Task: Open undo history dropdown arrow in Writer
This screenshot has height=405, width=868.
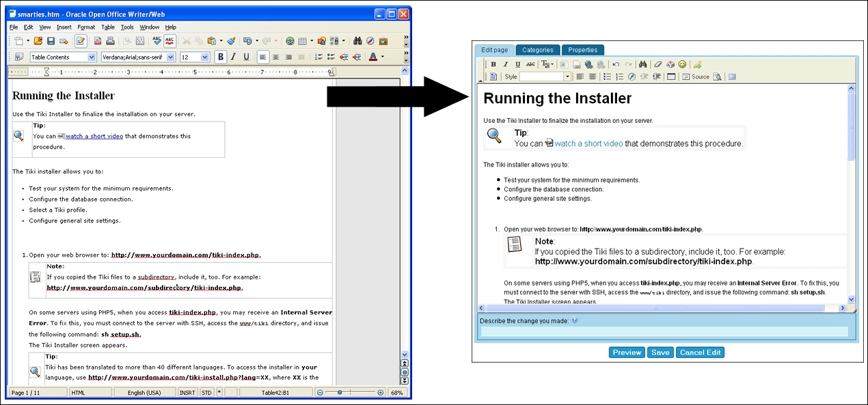Action: click(257, 41)
